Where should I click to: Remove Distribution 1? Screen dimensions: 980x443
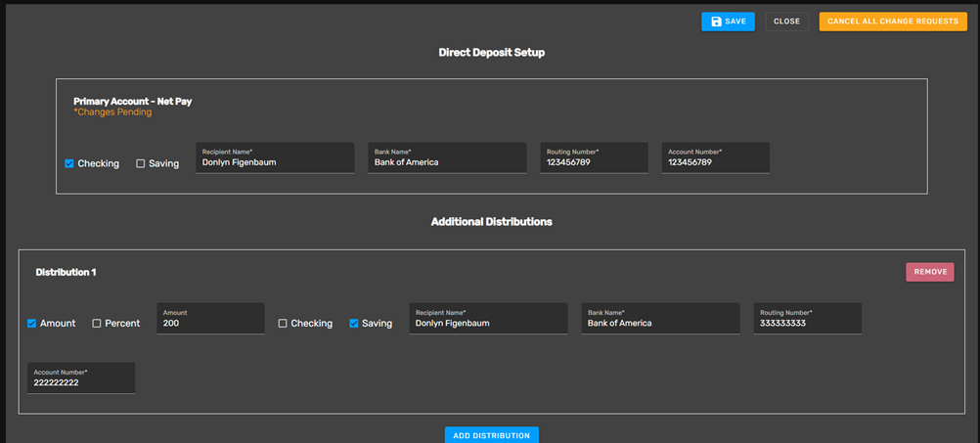[x=929, y=272]
